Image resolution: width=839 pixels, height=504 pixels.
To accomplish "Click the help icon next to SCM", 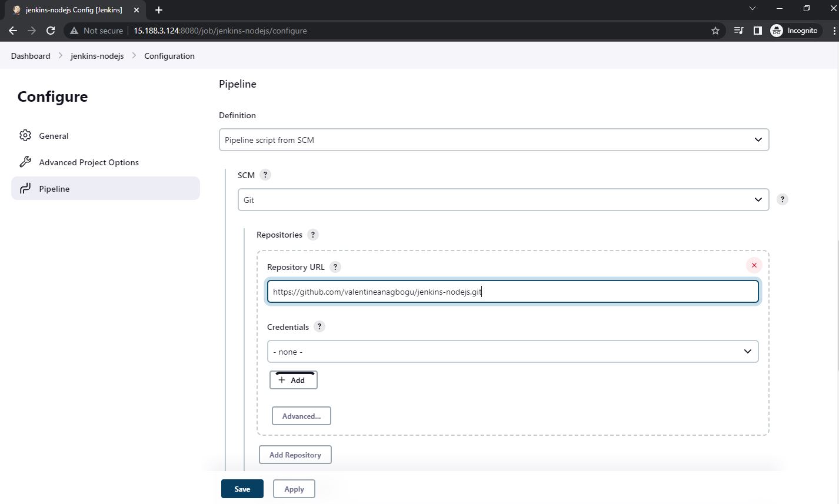I will (265, 174).
